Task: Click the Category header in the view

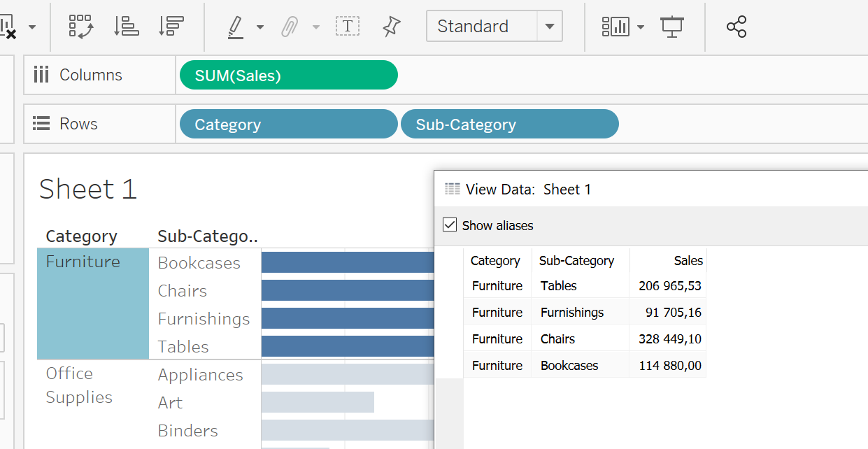Action: coord(81,236)
